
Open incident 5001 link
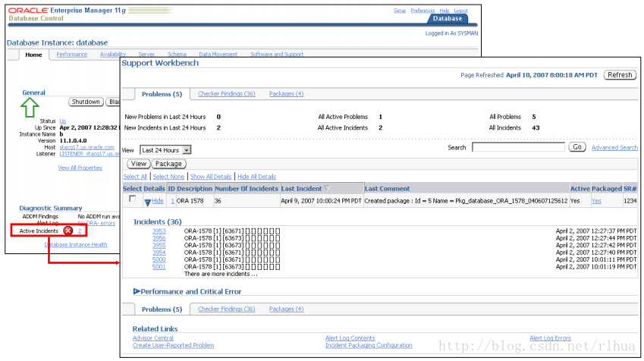(x=159, y=267)
